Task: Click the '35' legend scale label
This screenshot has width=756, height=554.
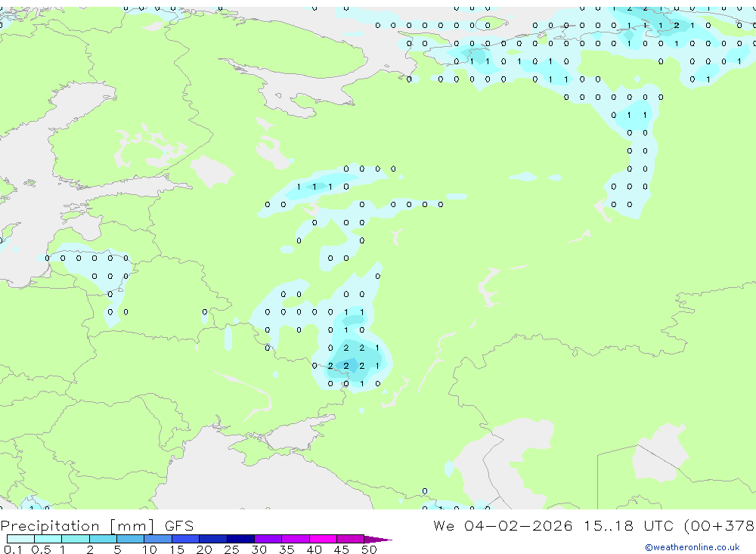Action: 287,549
